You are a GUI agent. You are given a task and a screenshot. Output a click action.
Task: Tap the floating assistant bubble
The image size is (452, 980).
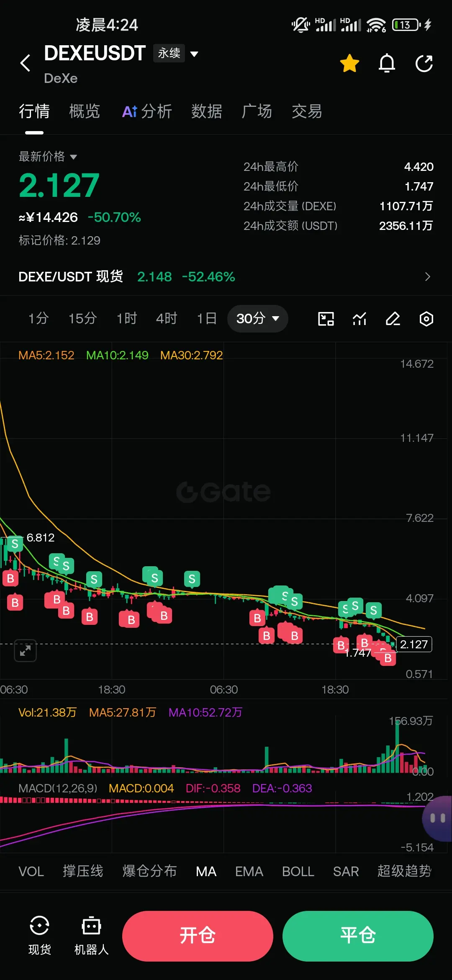pyautogui.click(x=437, y=818)
